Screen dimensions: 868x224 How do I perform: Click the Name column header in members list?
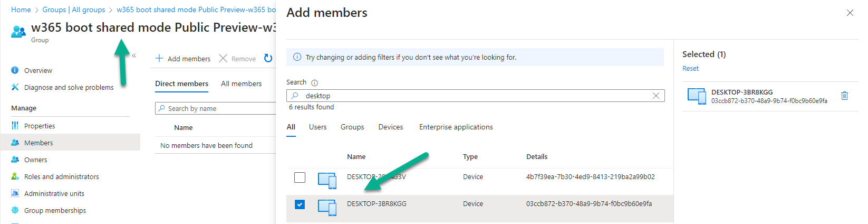point(183,127)
